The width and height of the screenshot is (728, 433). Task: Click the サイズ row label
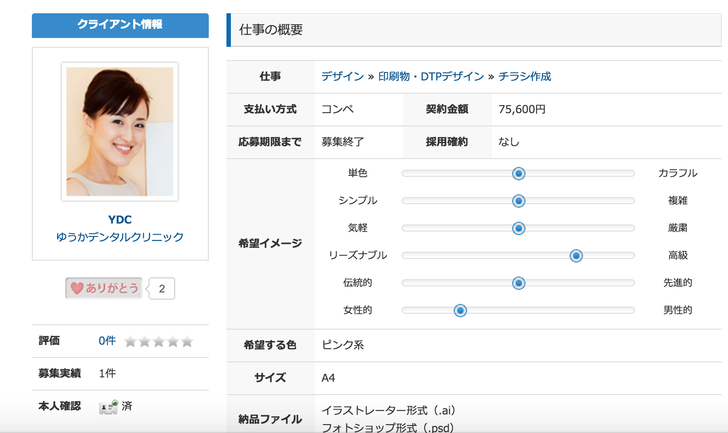(x=270, y=378)
